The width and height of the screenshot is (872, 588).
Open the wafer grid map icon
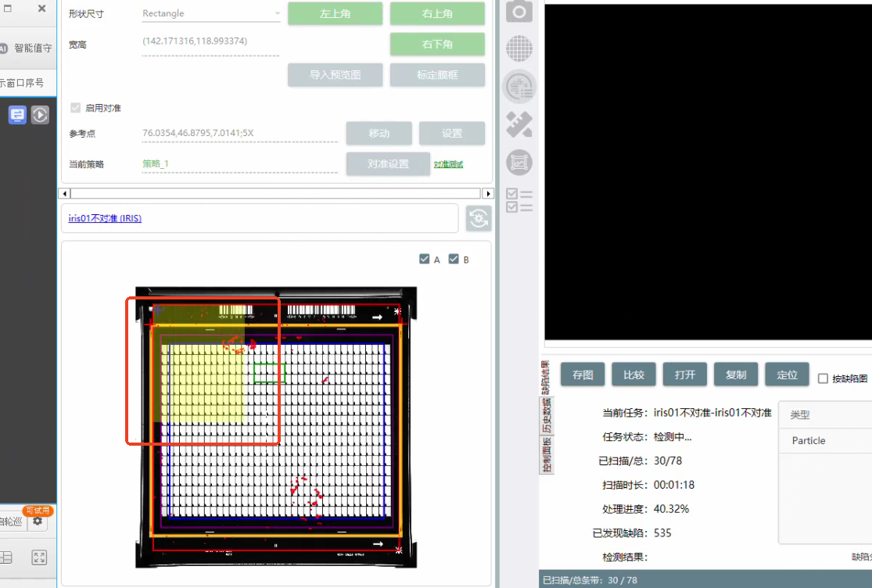[x=519, y=48]
